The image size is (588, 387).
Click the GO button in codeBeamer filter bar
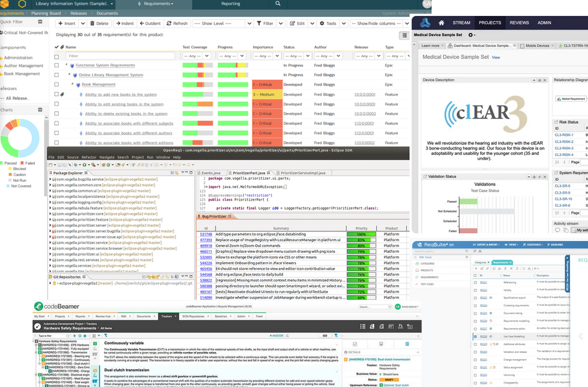[x=325, y=336]
